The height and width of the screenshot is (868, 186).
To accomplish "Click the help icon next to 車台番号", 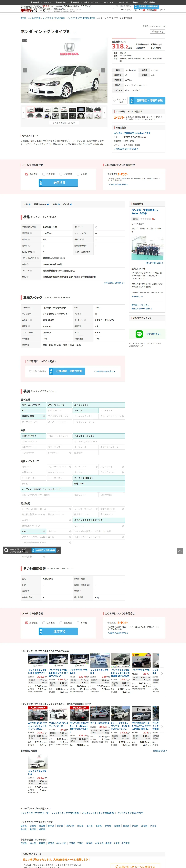I will coord(31,320).
